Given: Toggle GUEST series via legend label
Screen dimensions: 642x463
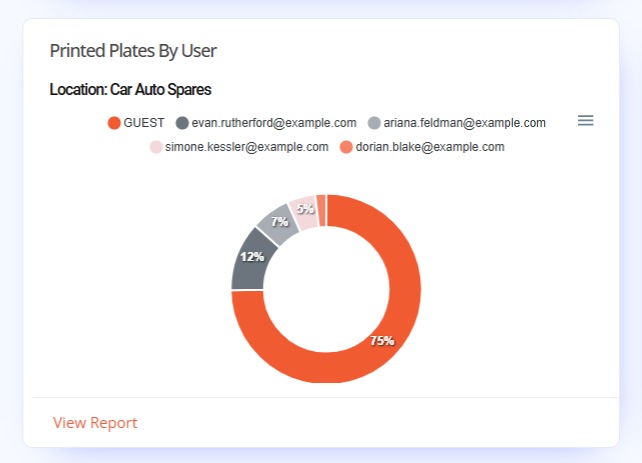Looking at the screenshot, I should coord(144,123).
